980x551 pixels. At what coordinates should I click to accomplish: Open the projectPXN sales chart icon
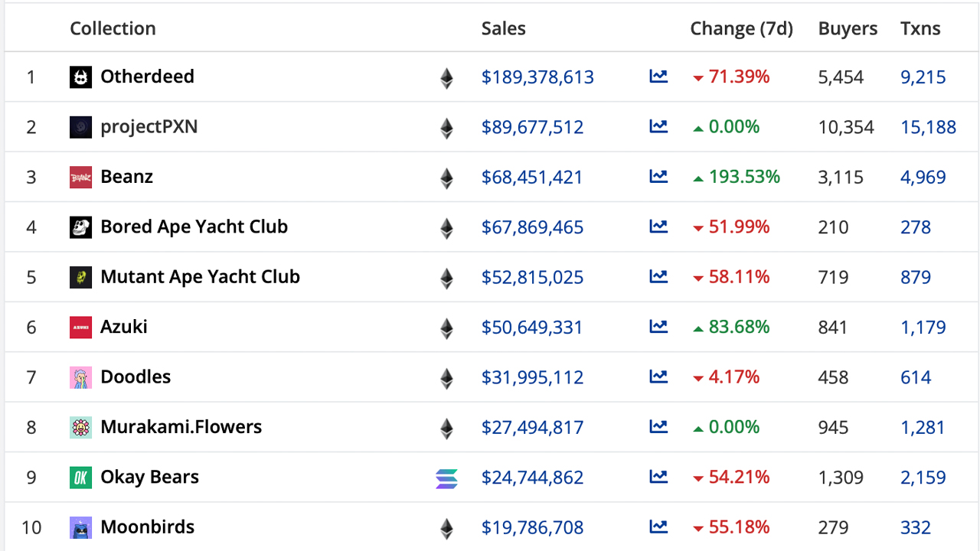658,126
